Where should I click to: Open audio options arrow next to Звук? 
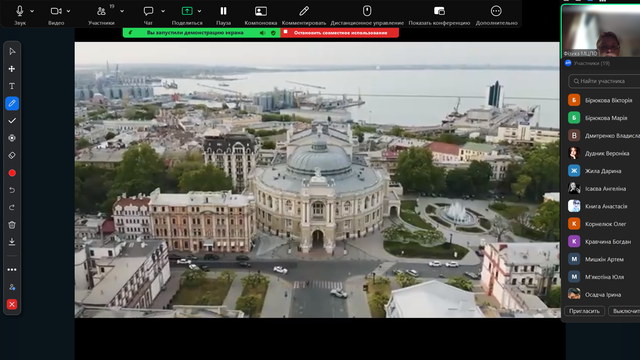[x=32, y=11]
